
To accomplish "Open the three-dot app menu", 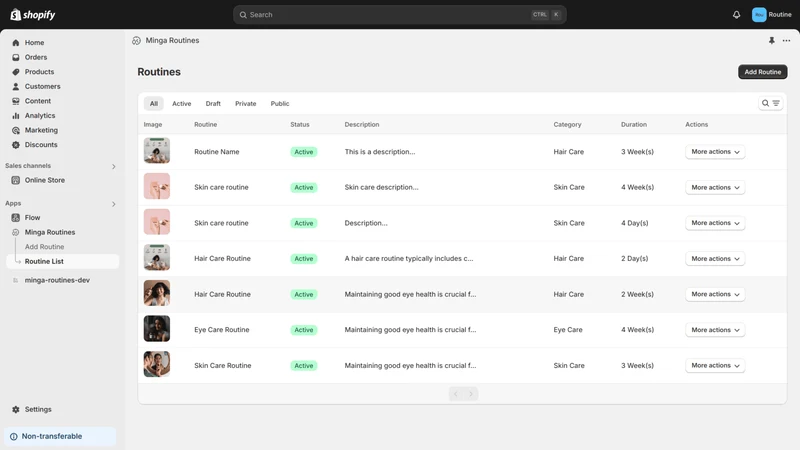I will click(786, 40).
